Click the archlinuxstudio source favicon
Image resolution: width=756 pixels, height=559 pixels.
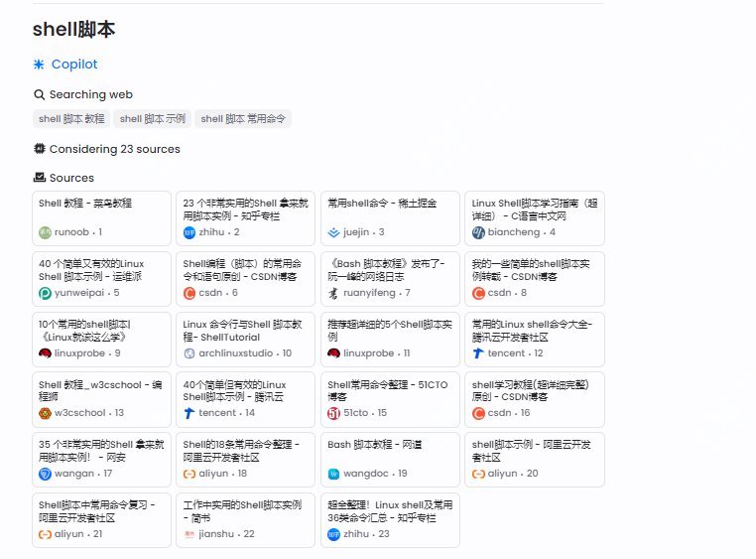click(x=189, y=353)
